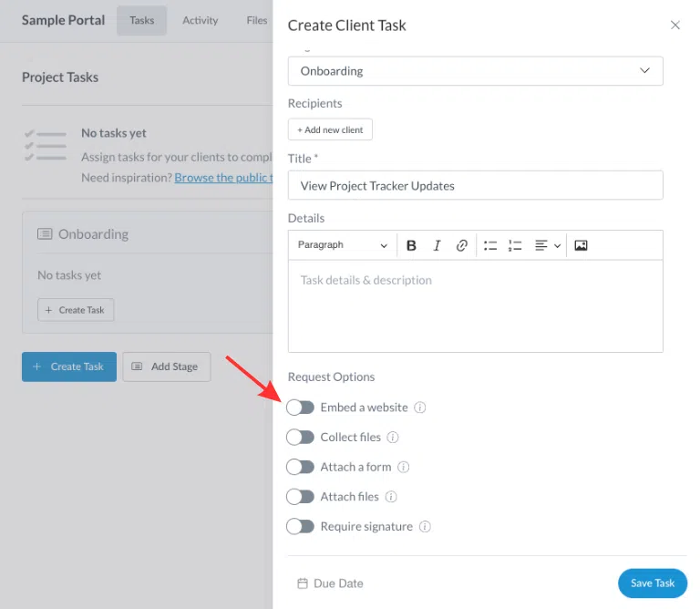Click info icon next to Require signature
Screen dimensions: 700x609
point(425,527)
